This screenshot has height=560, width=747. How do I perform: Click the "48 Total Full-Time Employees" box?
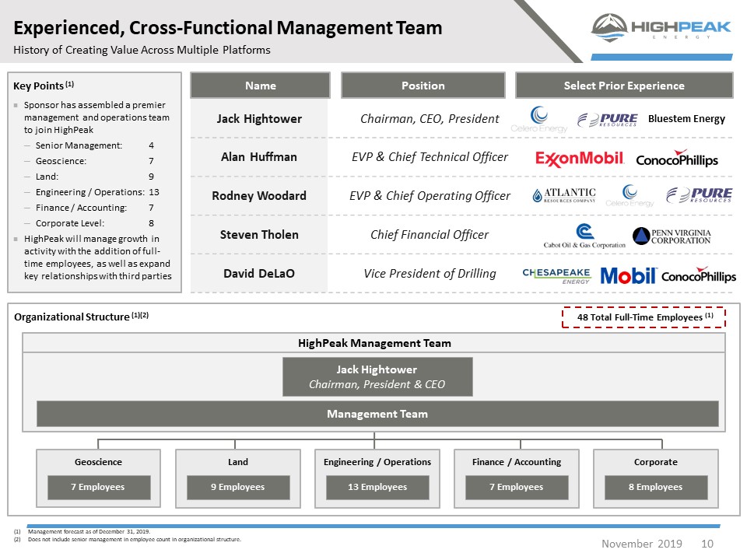644,317
